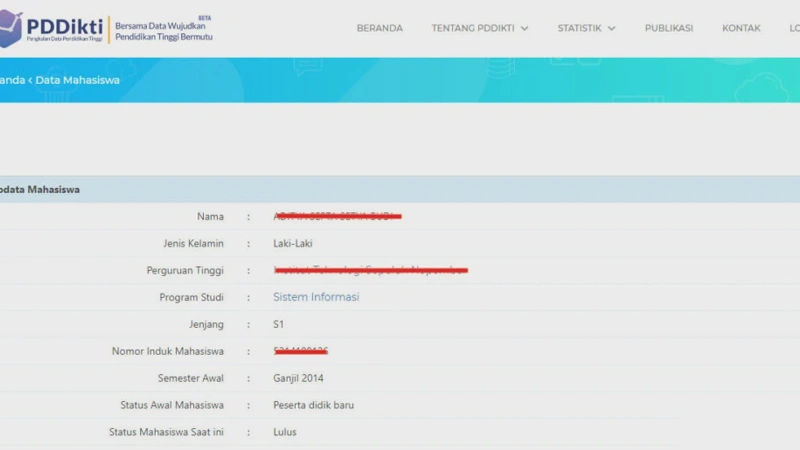Click the Perguruan Tinggi label

[x=185, y=270]
